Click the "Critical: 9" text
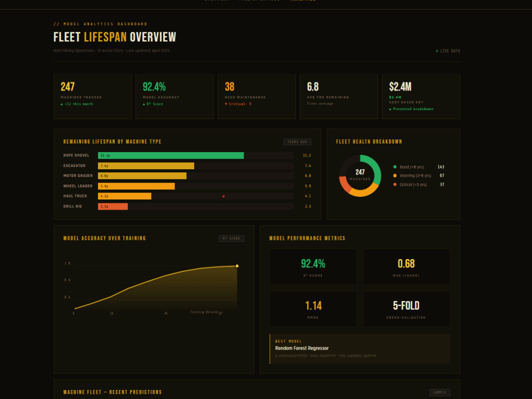This screenshot has width=532, height=399. tap(240, 104)
